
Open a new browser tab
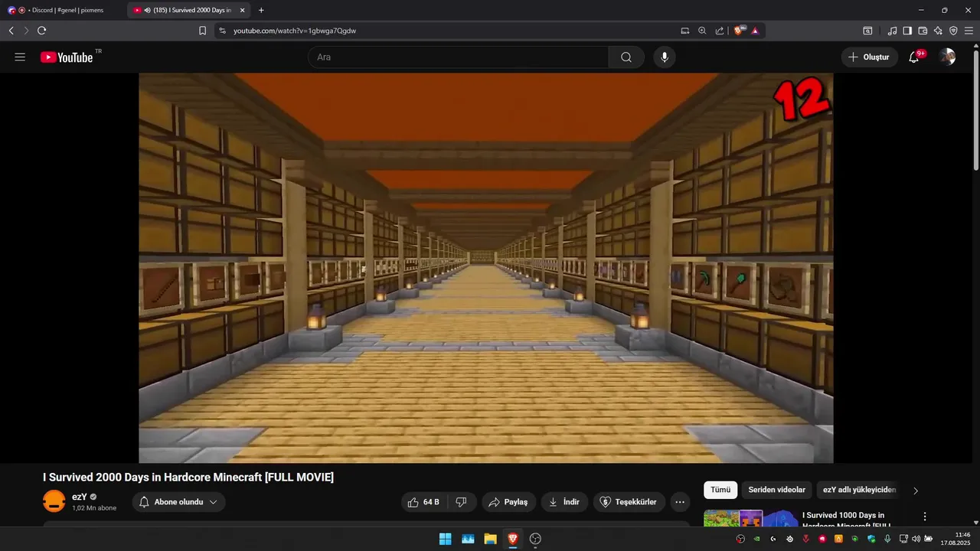(x=261, y=10)
